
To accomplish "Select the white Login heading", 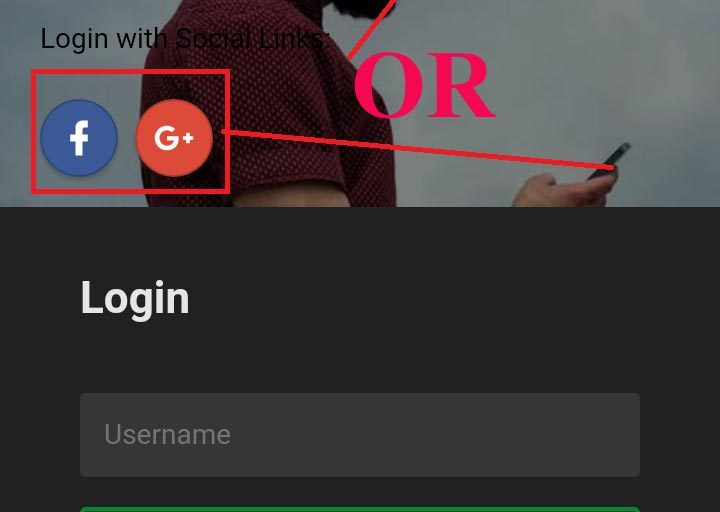I will coord(135,299).
